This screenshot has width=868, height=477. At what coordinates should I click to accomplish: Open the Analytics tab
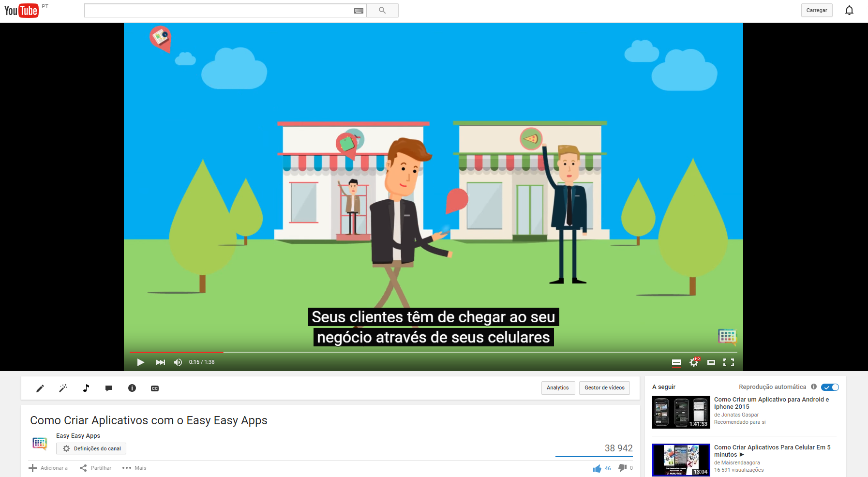point(558,388)
